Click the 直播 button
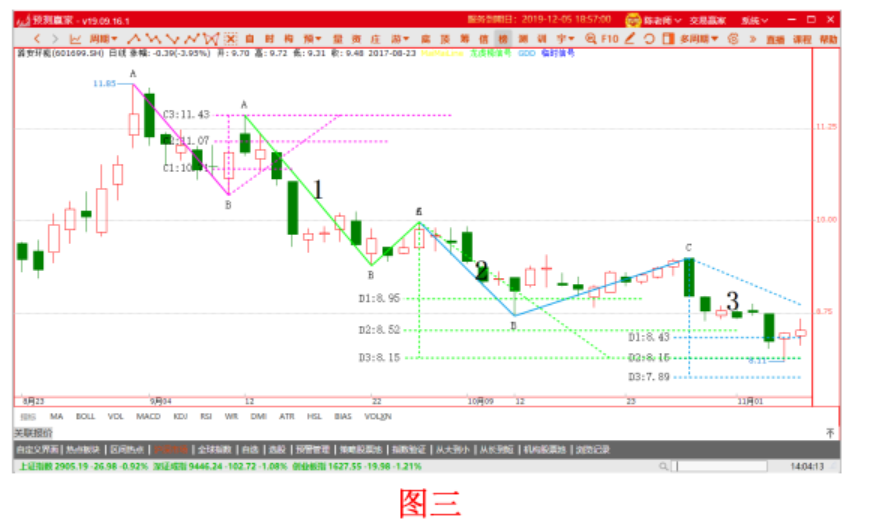This screenshot has height=527, width=873. click(x=776, y=39)
